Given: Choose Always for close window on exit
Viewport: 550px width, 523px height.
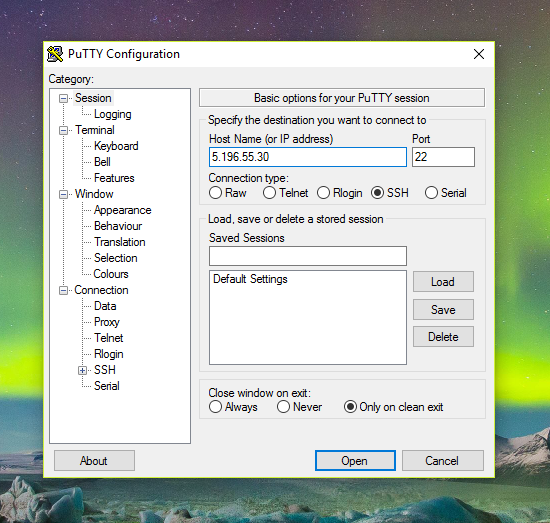Looking at the screenshot, I should coord(215,407).
